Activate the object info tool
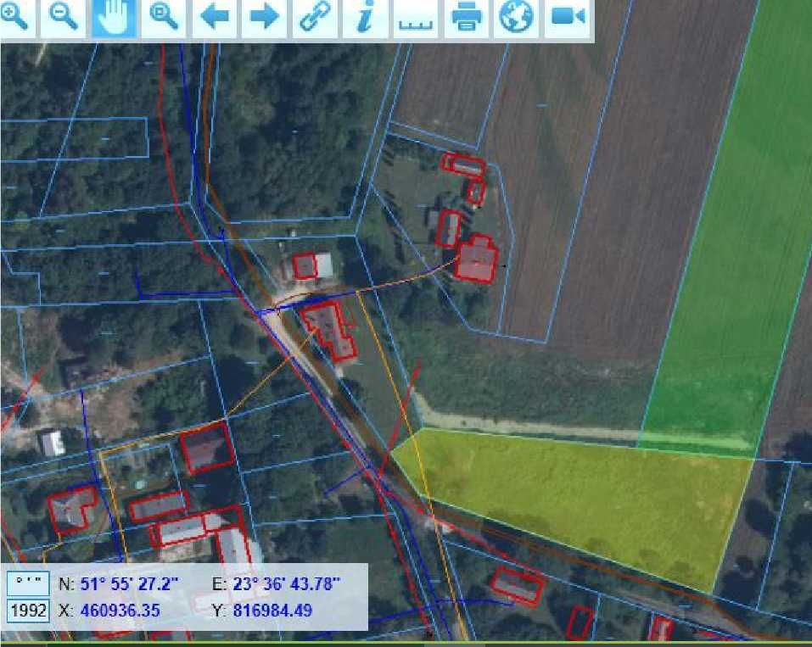 tap(365, 18)
